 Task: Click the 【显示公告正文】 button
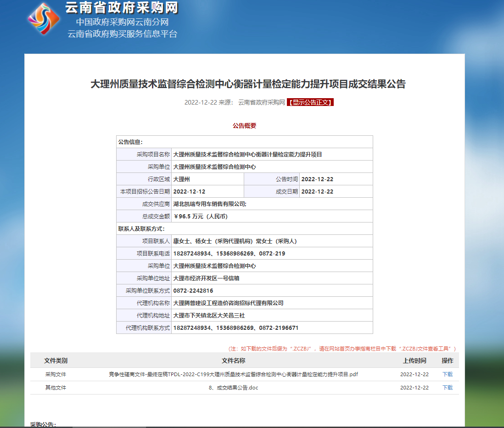310,102
